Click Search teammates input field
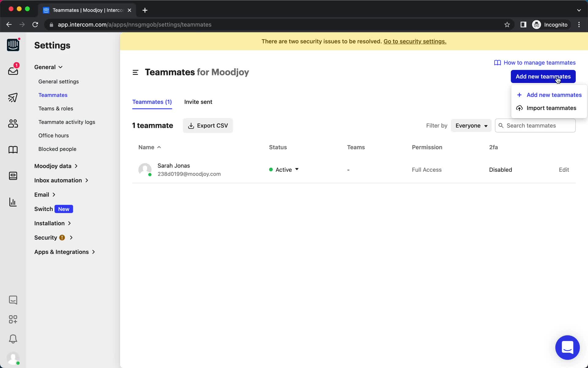The width and height of the screenshot is (588, 368). coord(535,125)
